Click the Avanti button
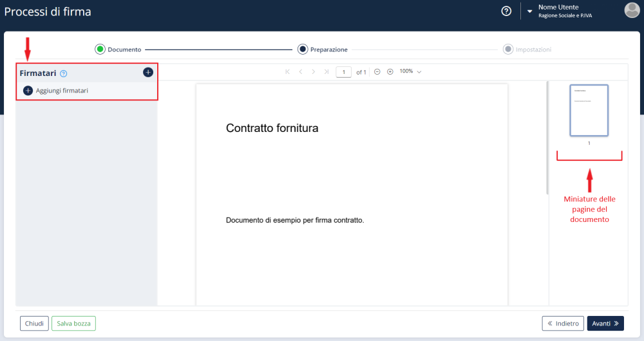 pos(605,324)
